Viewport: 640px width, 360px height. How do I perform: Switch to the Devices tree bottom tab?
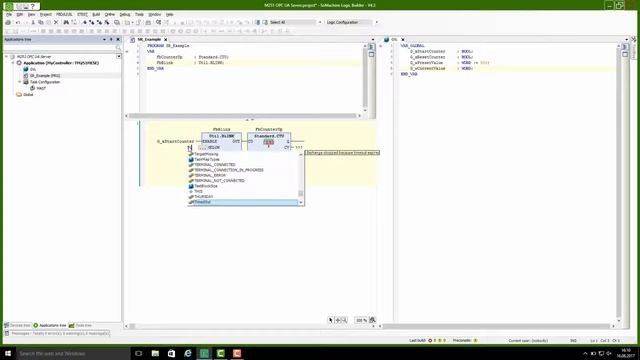coord(18,325)
